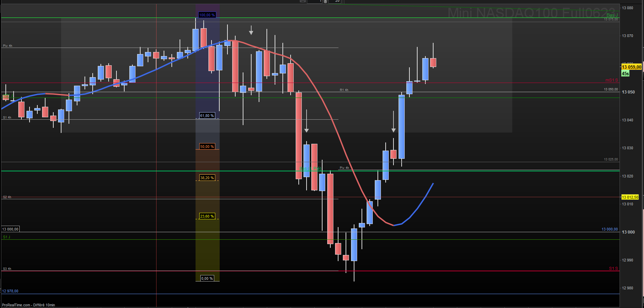The image size is (644, 308).
Task: Select 12 990 on the price scale
Action: pyautogui.click(x=627, y=260)
